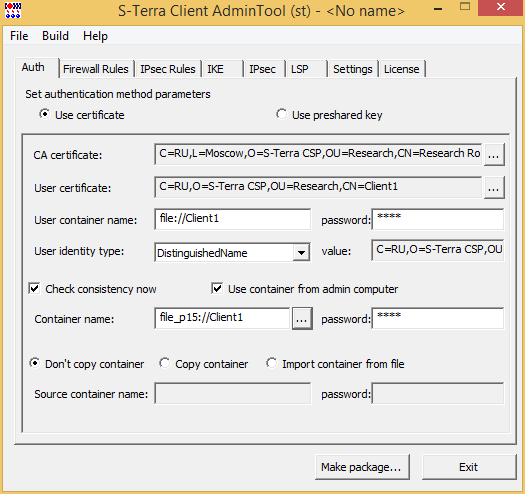This screenshot has width=525, height=494.
Task: Open the File menu
Action: point(19,36)
